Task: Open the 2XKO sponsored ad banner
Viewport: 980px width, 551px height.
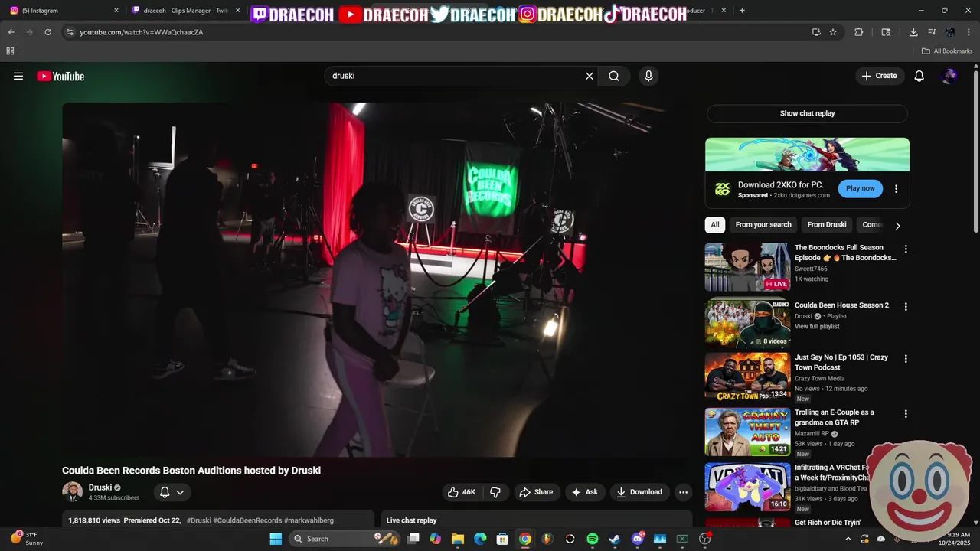Action: click(x=807, y=155)
